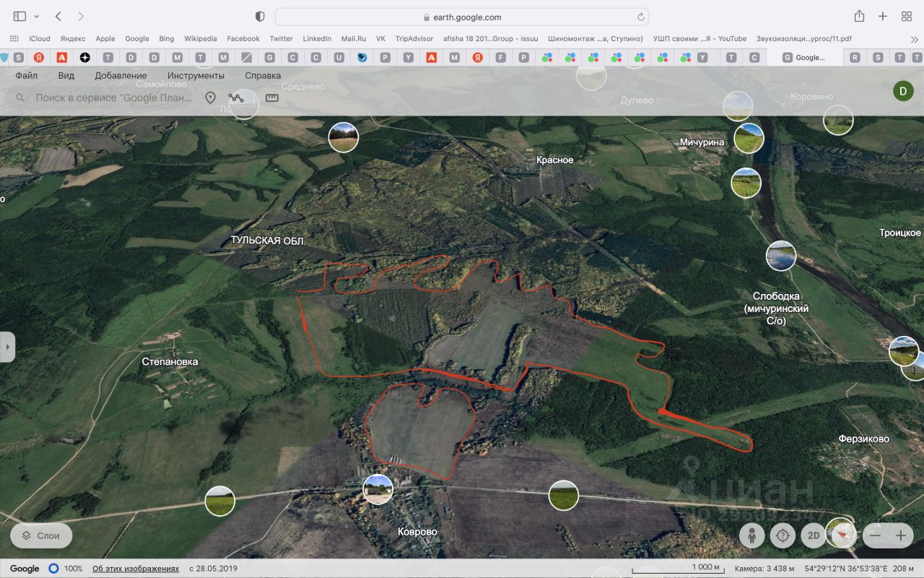
Task: Open a new Safari tab
Action: [883, 17]
